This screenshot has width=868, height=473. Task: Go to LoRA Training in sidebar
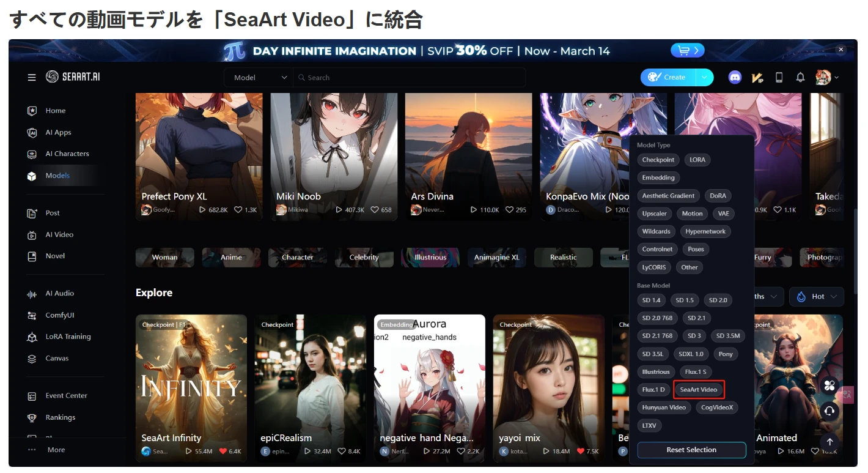click(68, 337)
